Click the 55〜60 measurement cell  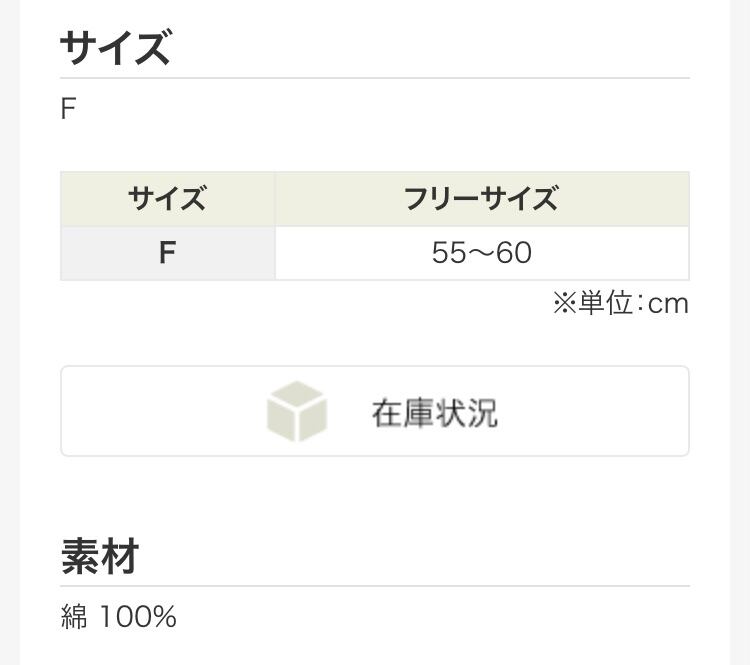click(x=481, y=253)
